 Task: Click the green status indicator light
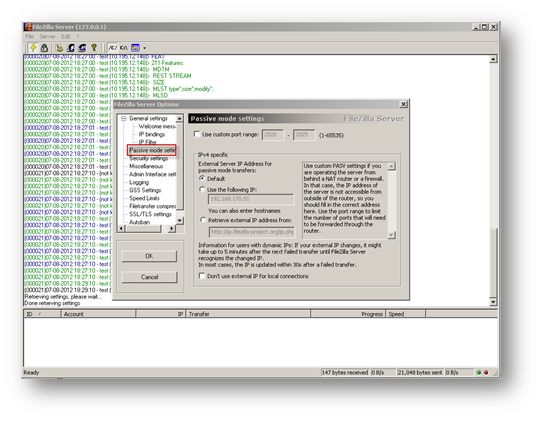479,373
